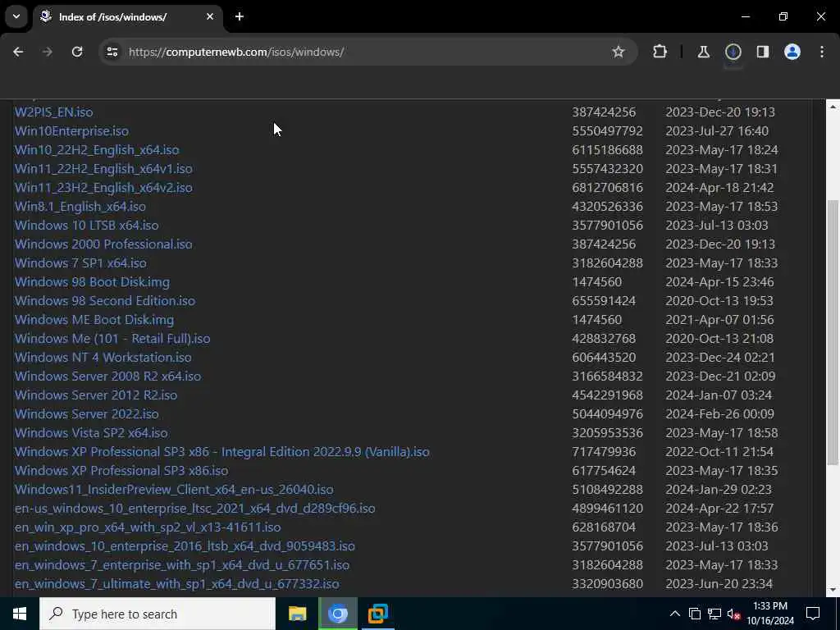
Task: Open Chrome three-dot menu
Action: pyautogui.click(x=822, y=52)
